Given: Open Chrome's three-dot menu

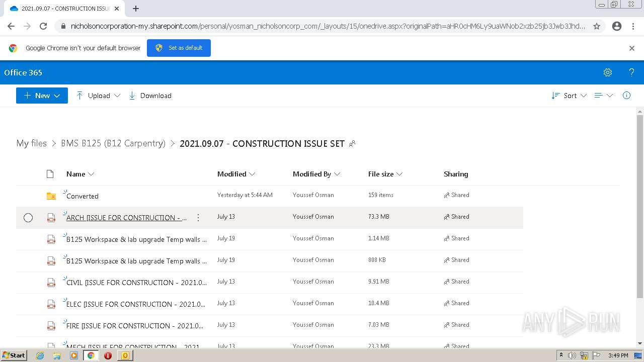Looking at the screenshot, I should [x=633, y=26].
